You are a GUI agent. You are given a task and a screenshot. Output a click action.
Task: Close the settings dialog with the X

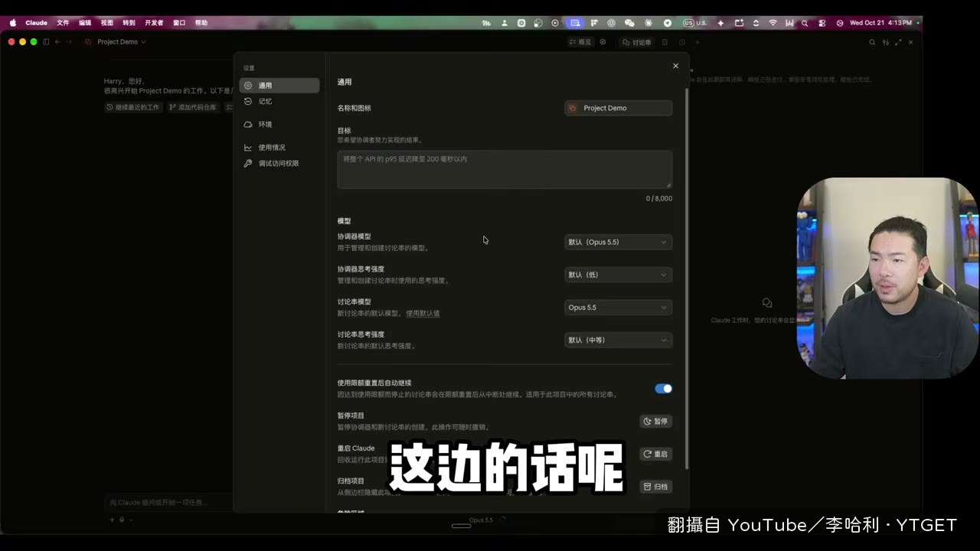click(x=675, y=66)
